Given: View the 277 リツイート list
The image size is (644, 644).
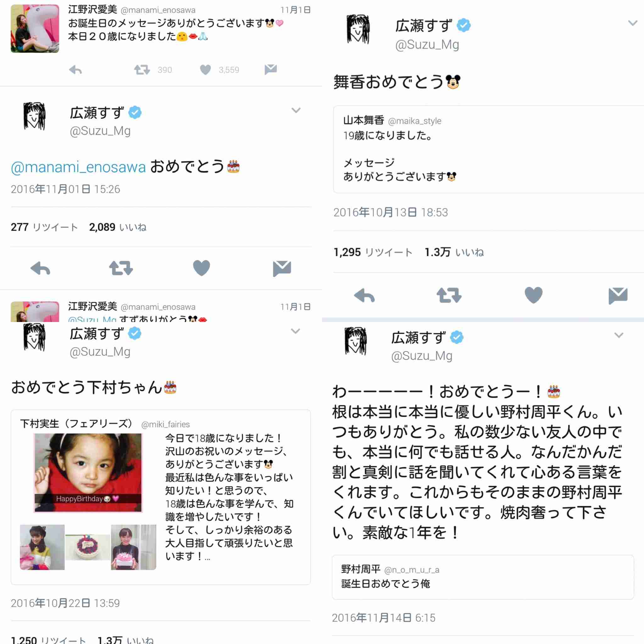Looking at the screenshot, I should pyautogui.click(x=44, y=227).
